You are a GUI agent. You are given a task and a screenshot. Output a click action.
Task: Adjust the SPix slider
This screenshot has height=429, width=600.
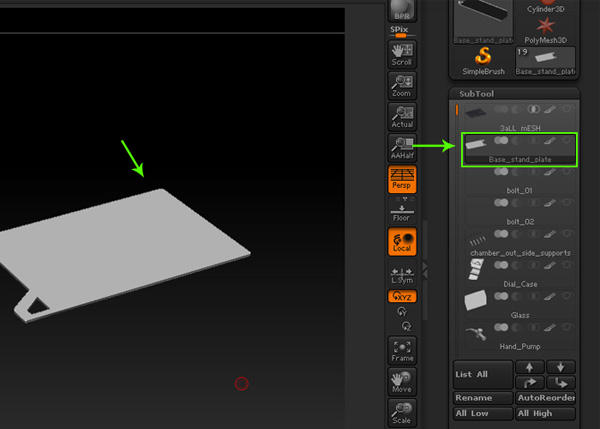click(402, 33)
